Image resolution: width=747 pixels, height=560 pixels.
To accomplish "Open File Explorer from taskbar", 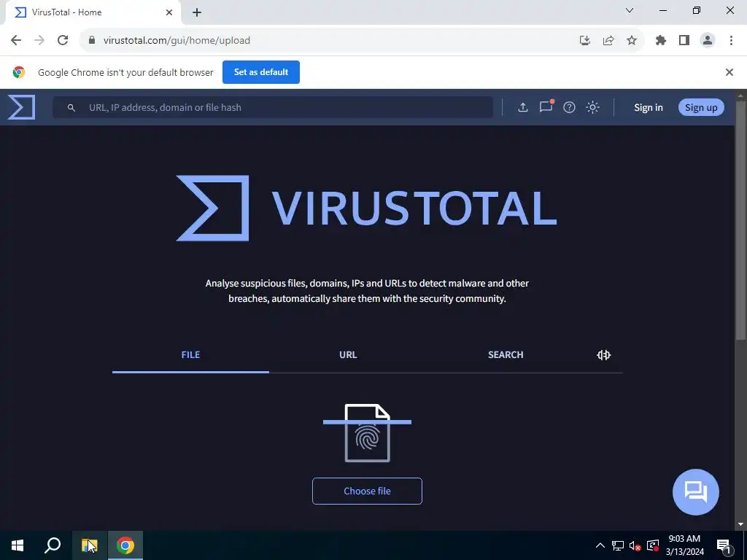I will tap(89, 545).
